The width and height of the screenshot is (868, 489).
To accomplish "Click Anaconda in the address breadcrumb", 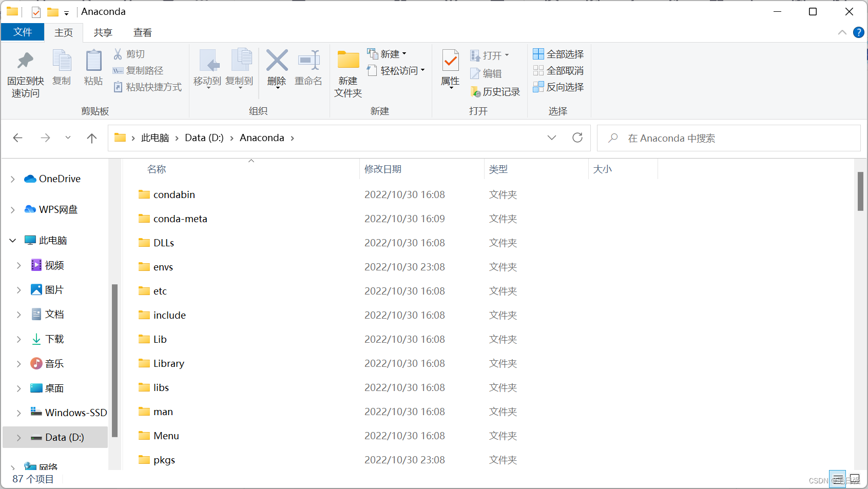I will [x=262, y=138].
